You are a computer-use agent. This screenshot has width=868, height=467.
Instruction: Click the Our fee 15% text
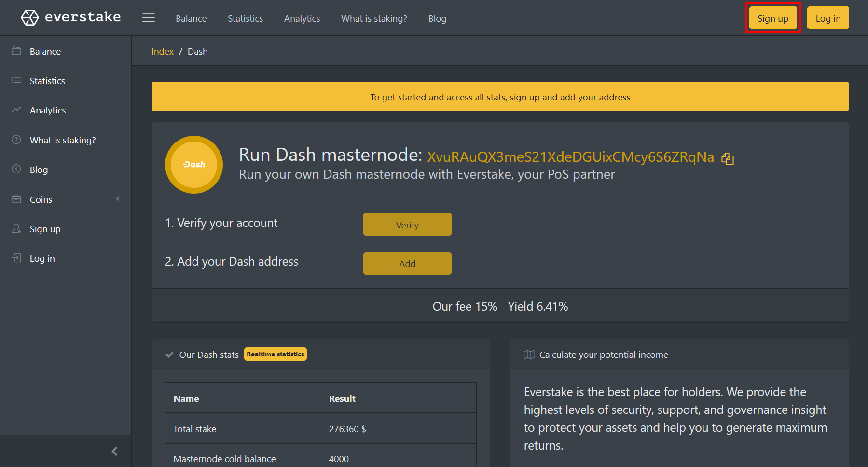coord(465,306)
